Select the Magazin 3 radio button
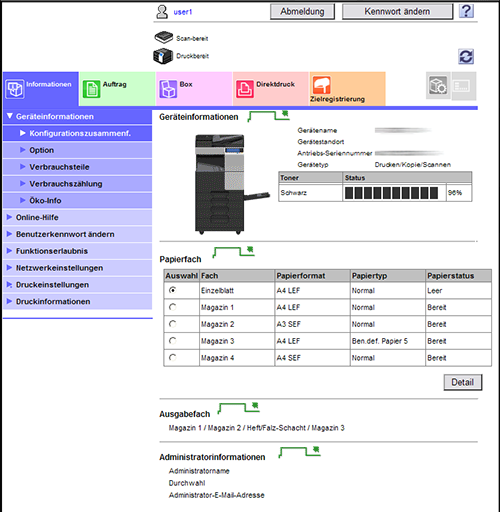This screenshot has height=512, width=500. point(172,341)
